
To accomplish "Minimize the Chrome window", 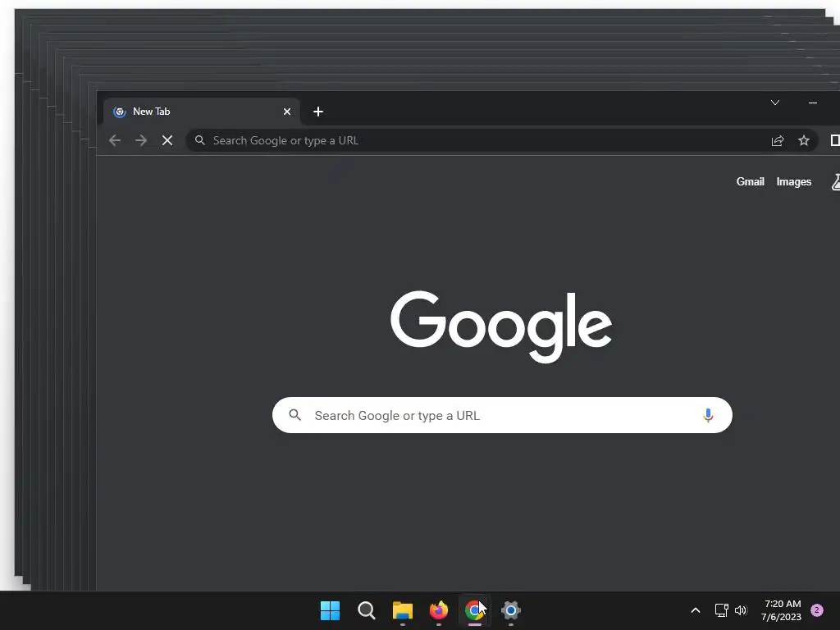I will [813, 103].
